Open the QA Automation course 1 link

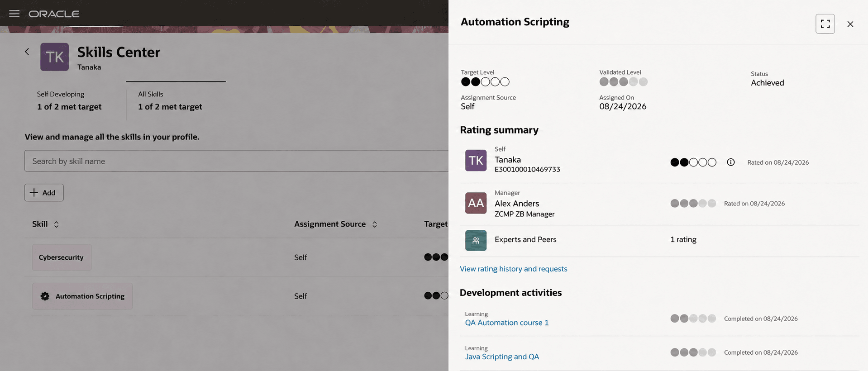pos(507,323)
